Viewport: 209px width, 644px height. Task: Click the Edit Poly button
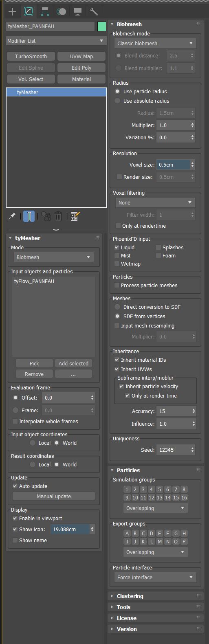(x=81, y=68)
